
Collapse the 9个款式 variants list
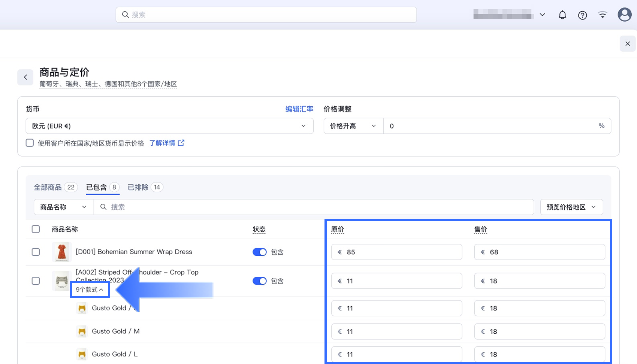point(90,289)
